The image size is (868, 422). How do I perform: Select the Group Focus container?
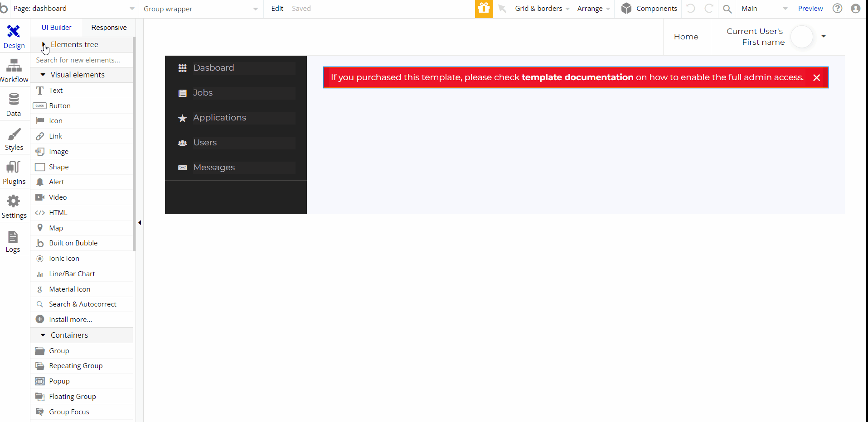coord(82,412)
